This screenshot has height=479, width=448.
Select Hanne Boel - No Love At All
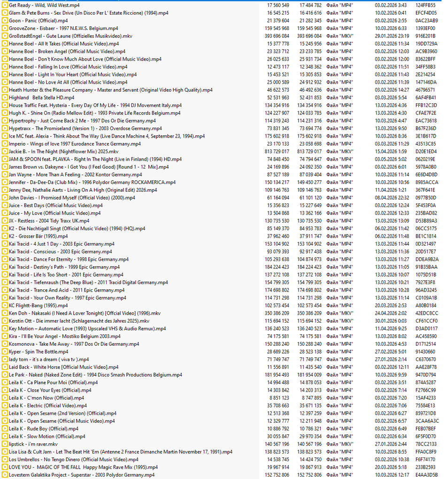[68, 82]
